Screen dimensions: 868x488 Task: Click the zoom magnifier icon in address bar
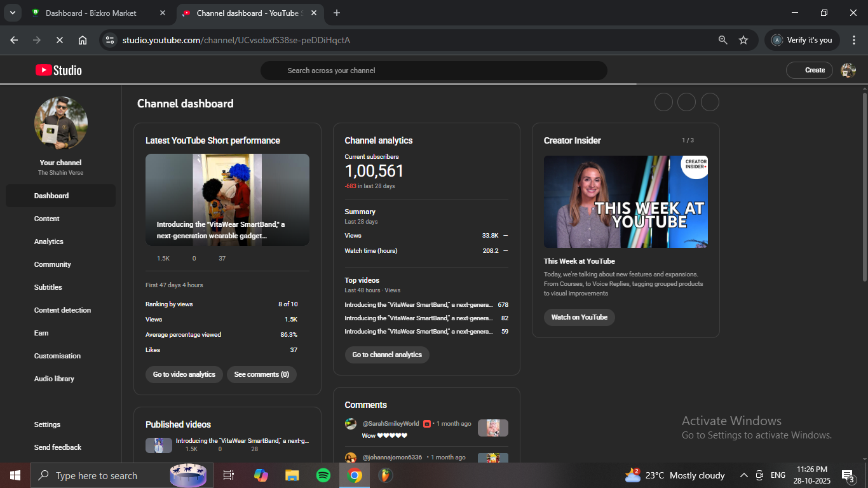click(722, 40)
